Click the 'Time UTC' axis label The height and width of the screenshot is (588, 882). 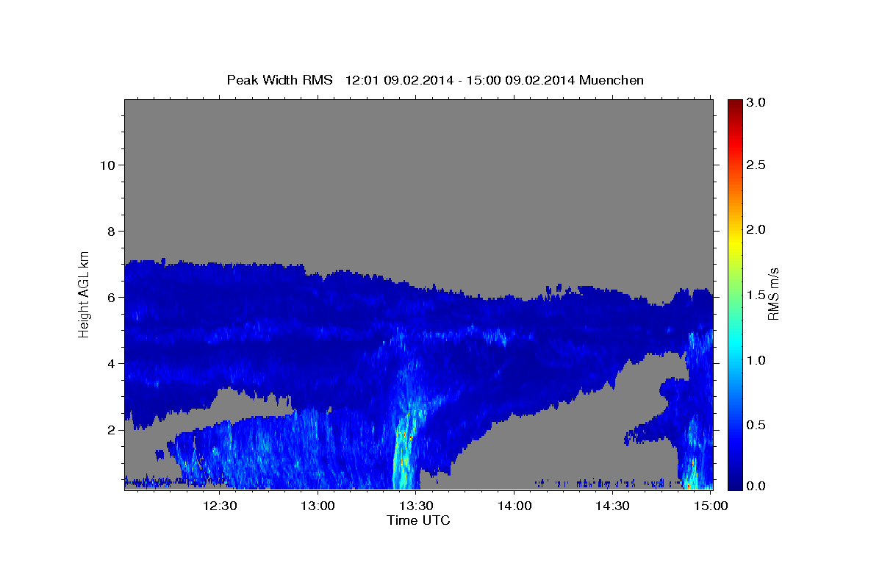[418, 520]
